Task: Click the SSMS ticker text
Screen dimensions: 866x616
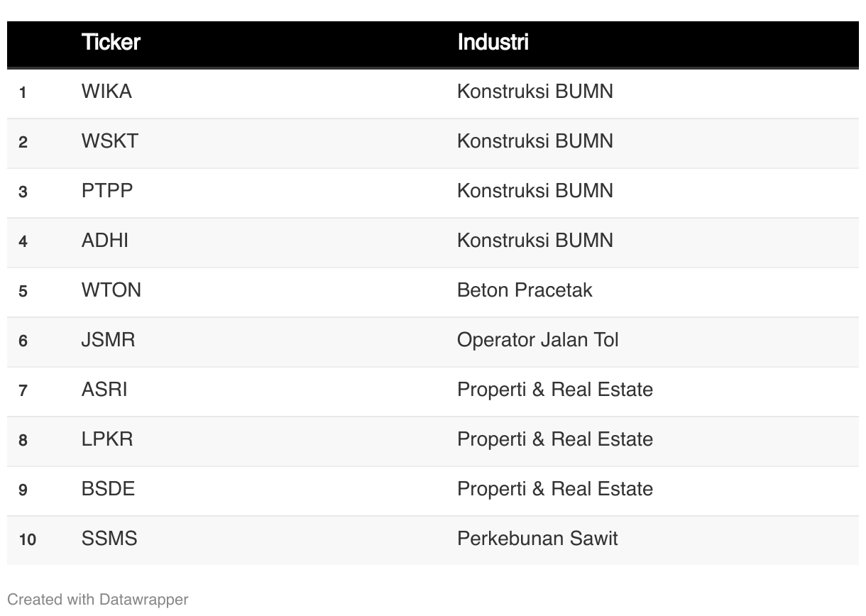Action: pyautogui.click(x=109, y=539)
